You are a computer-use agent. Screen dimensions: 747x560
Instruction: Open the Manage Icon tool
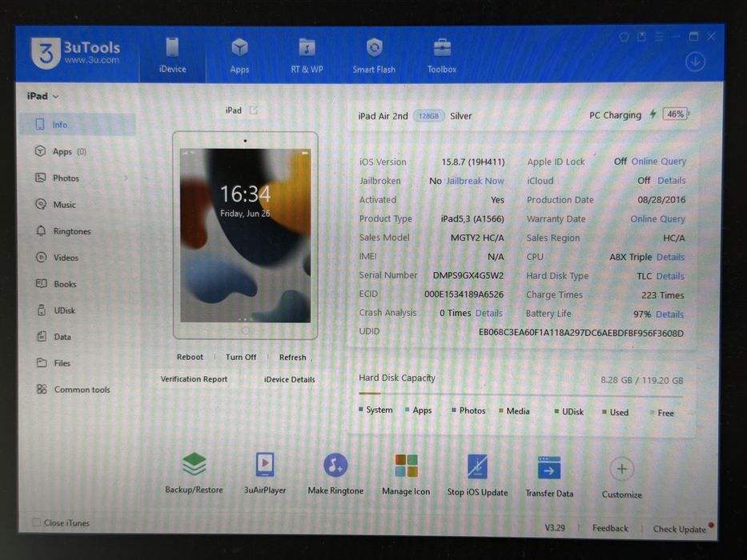pyautogui.click(x=406, y=466)
